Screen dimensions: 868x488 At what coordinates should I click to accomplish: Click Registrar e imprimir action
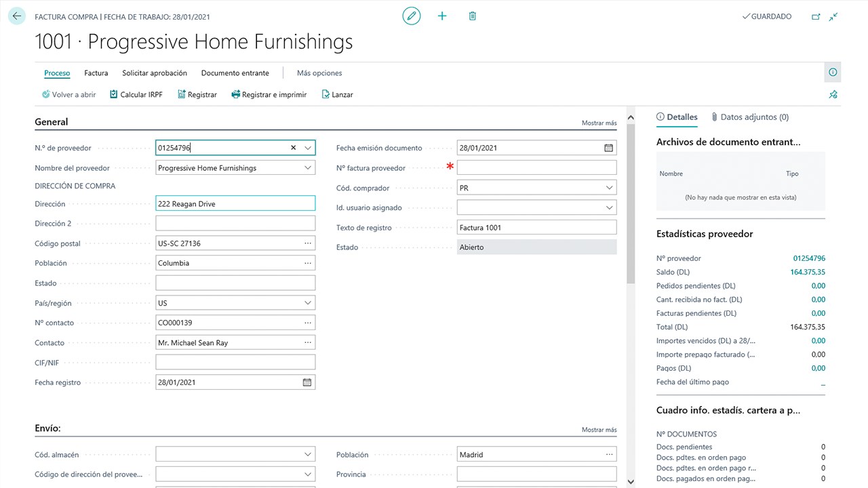[x=269, y=95]
